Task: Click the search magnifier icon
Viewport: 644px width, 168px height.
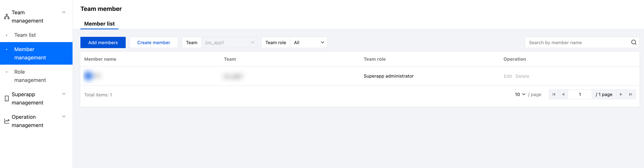Action: point(633,42)
